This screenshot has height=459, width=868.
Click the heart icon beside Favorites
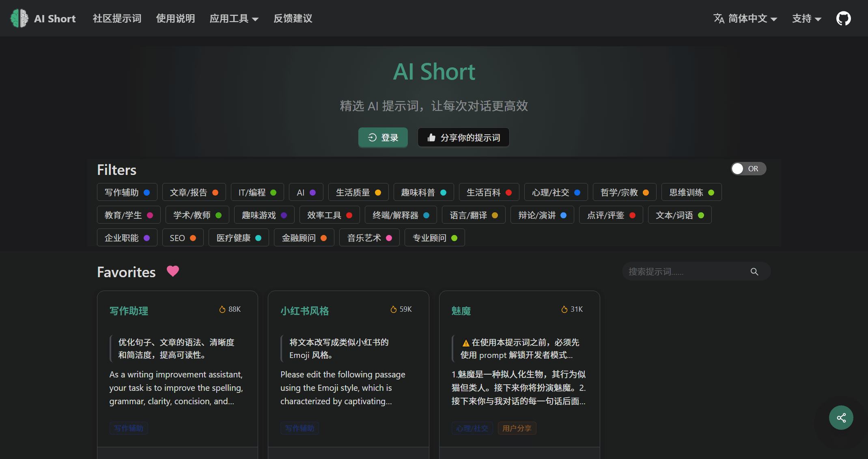click(x=173, y=271)
